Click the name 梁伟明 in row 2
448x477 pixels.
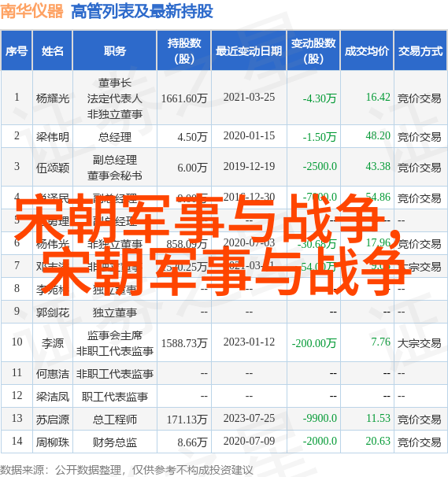click(x=53, y=137)
